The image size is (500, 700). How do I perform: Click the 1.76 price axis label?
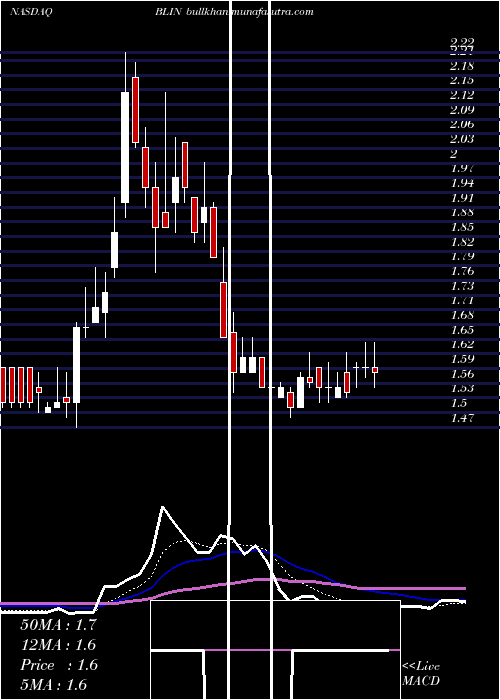pos(462,271)
